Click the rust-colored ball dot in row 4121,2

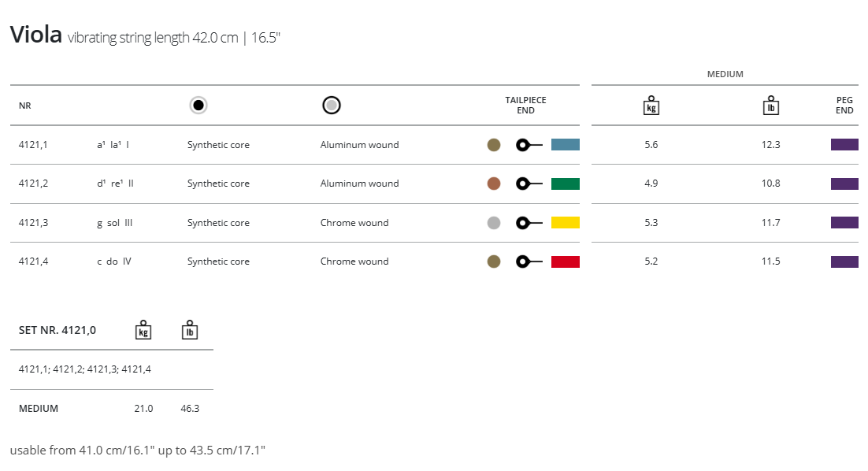(x=494, y=184)
